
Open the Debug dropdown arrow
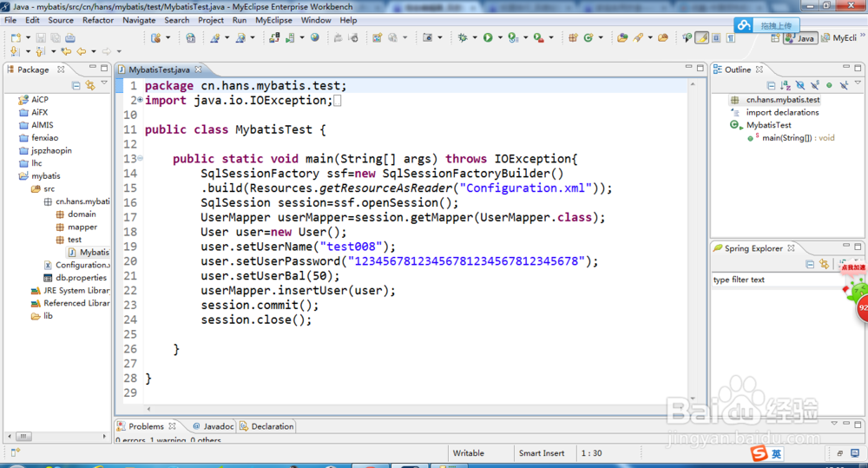[x=475, y=37]
